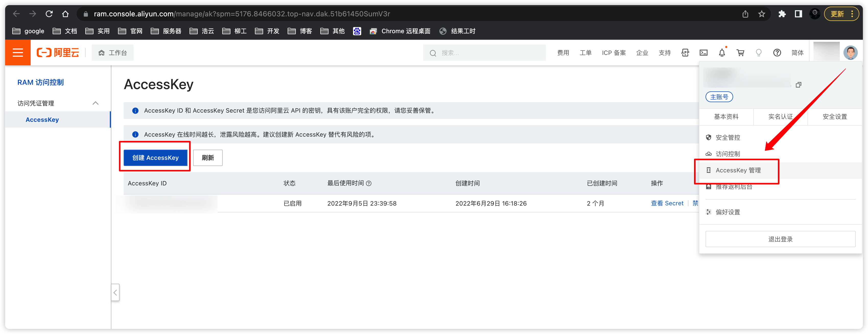The image size is (868, 334).
Task: Open the Aliyun hamburger menu
Action: [18, 53]
